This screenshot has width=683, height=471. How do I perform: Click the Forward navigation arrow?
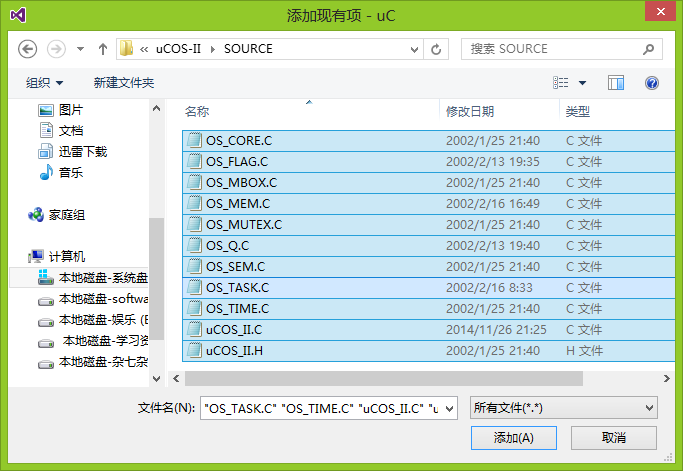coord(56,49)
